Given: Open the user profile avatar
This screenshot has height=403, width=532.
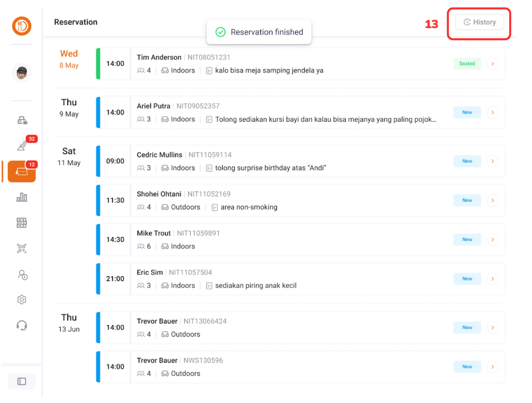Looking at the screenshot, I should point(22,73).
